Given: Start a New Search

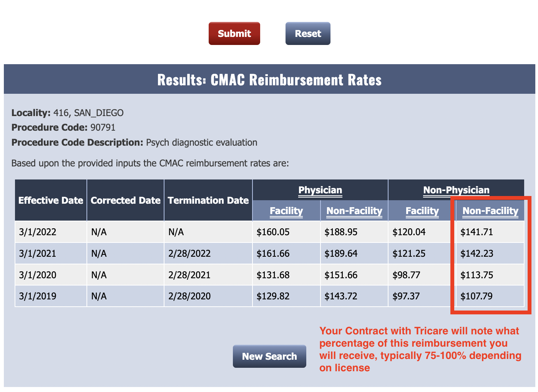Looking at the screenshot, I should click(269, 356).
